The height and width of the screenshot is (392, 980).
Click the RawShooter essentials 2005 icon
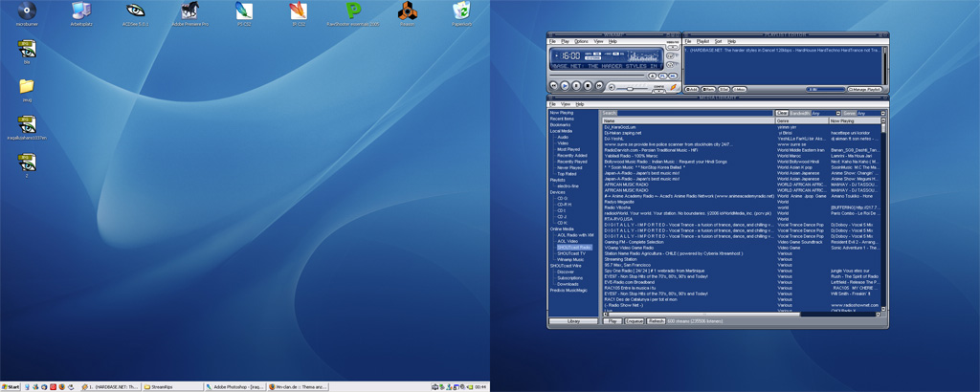[353, 11]
